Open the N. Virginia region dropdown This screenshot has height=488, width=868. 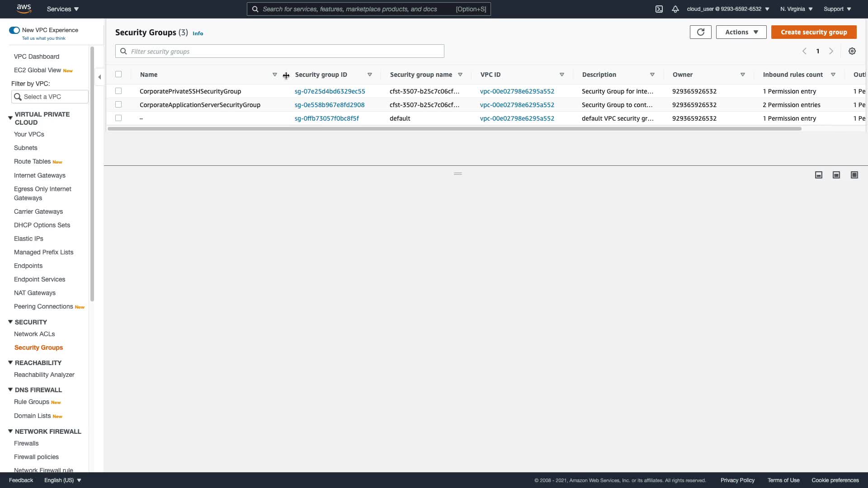click(x=796, y=9)
